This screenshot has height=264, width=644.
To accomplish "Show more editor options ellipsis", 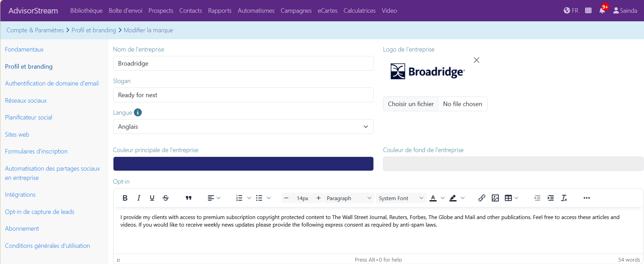I will click(x=587, y=198).
